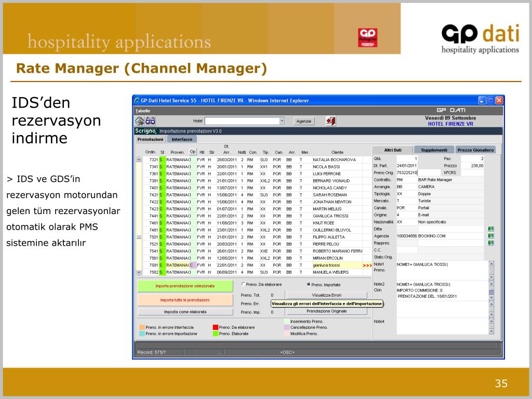This screenshot has height=399, width=532.
Task: Click the Agenzie button
Action: point(304,121)
